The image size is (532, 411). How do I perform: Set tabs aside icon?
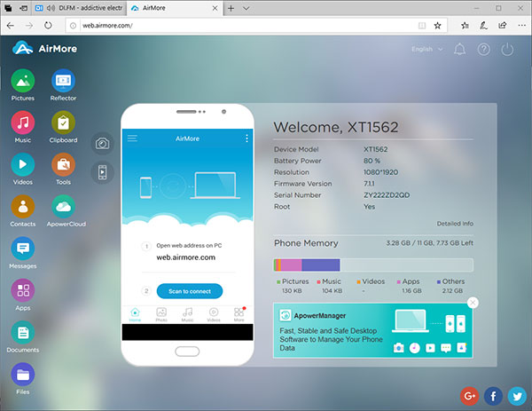pyautogui.click(x=23, y=8)
